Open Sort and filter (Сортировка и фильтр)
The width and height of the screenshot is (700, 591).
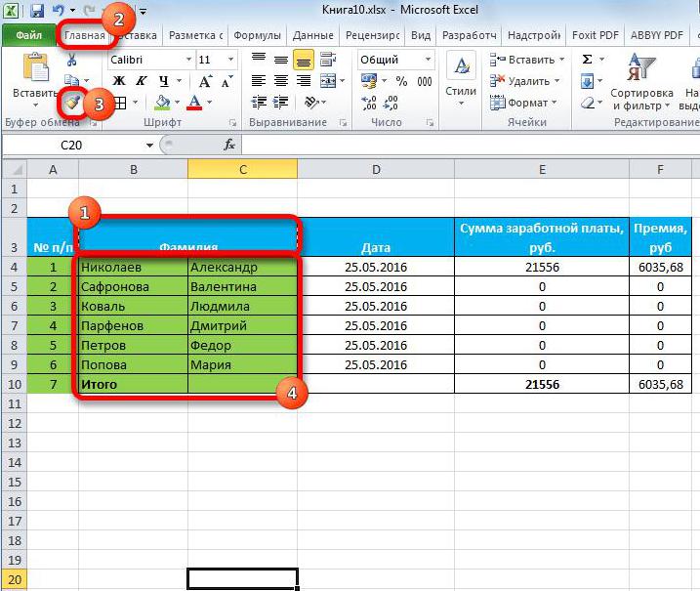click(x=641, y=82)
